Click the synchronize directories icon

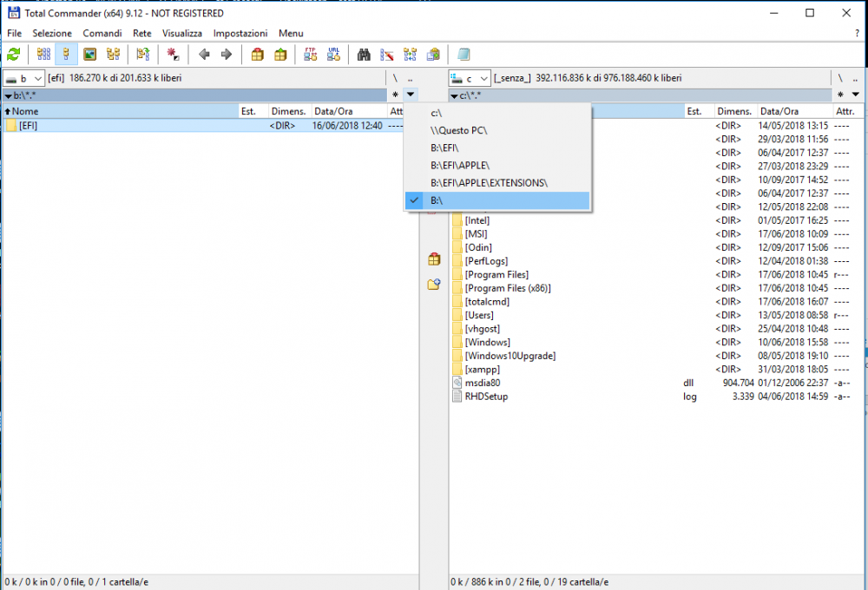tap(410, 55)
